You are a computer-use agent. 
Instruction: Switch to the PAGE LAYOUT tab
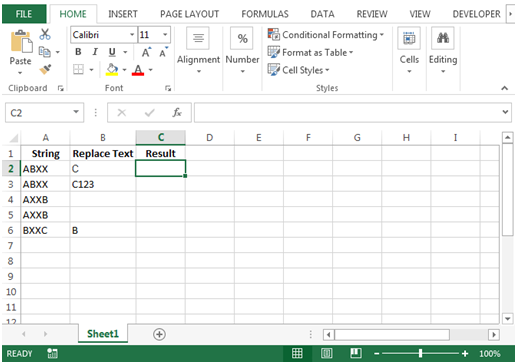point(189,14)
